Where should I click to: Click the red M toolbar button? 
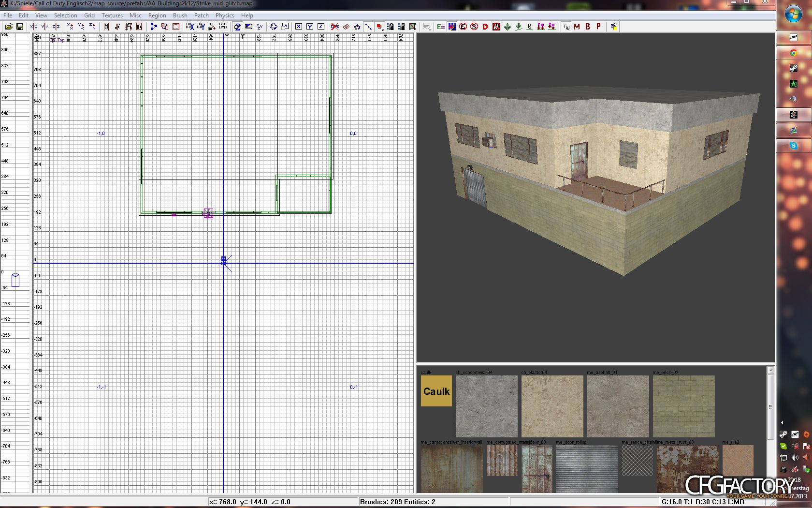[577, 27]
